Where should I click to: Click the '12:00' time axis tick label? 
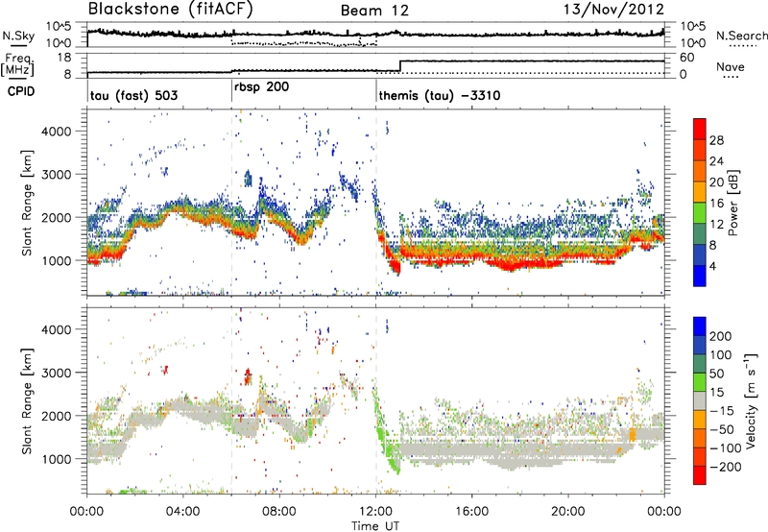(375, 512)
